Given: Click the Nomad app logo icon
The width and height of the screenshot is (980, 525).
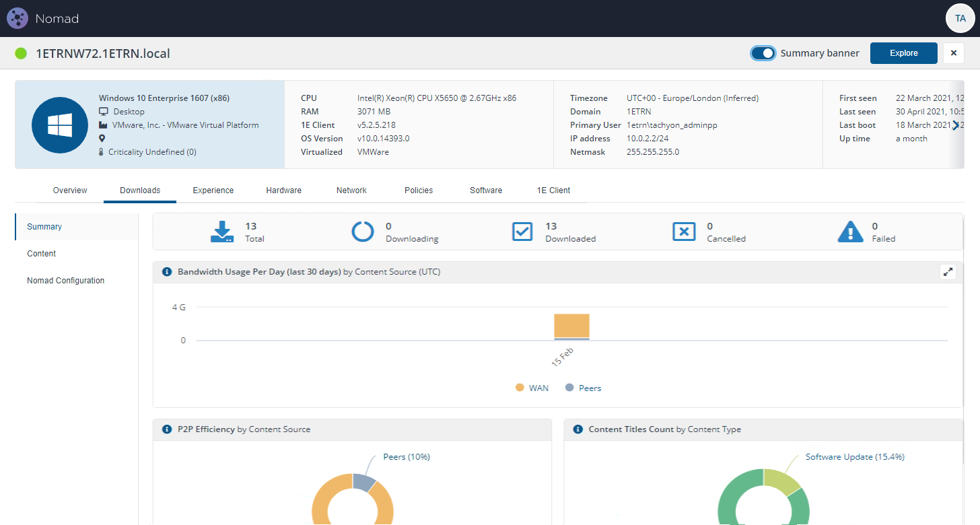Looking at the screenshot, I should point(17,18).
